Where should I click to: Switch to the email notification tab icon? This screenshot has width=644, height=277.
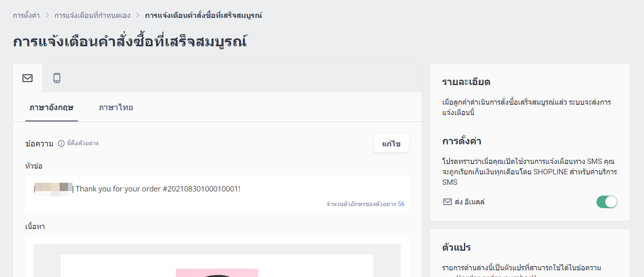pyautogui.click(x=27, y=78)
